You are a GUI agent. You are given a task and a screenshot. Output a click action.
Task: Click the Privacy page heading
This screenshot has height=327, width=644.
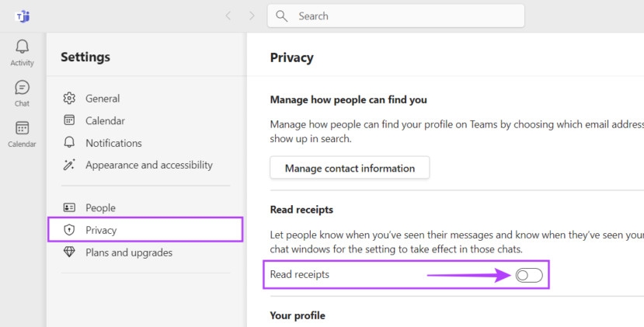[x=291, y=57]
